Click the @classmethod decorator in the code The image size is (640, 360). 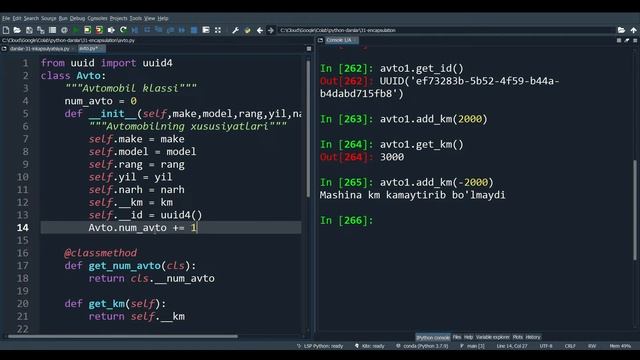pyautogui.click(x=100, y=253)
